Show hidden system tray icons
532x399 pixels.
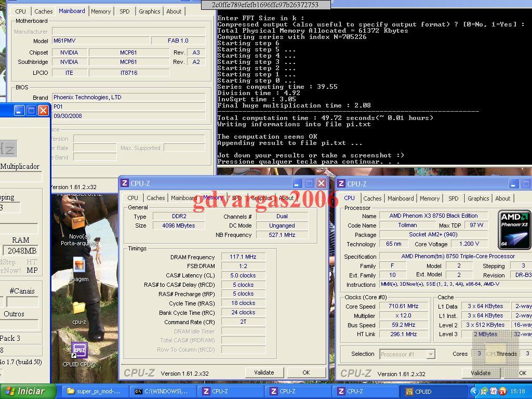(474, 392)
